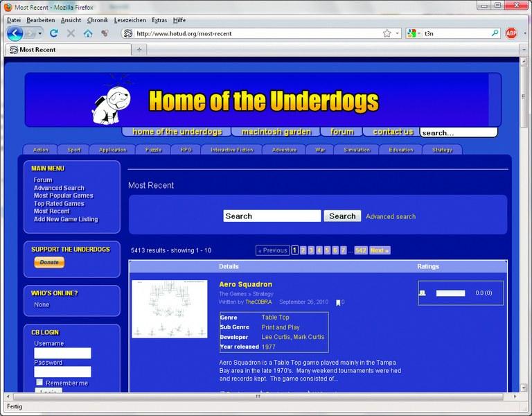Expand the back/forward history dropdown arrow
Image resolution: width=532 pixels, height=416 pixels.
40,33
